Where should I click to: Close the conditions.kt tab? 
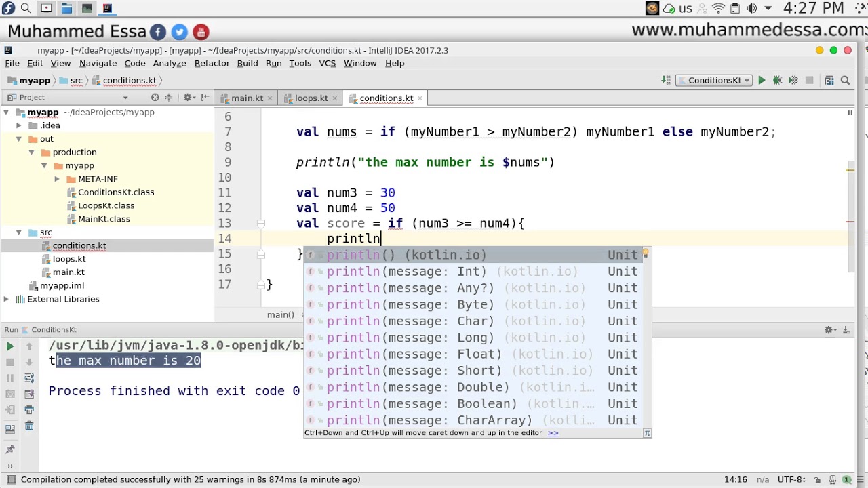pyautogui.click(x=420, y=98)
